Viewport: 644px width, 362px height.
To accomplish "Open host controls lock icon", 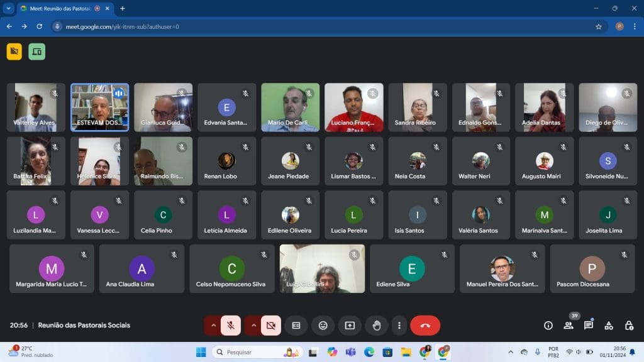I will pyautogui.click(x=629, y=326).
